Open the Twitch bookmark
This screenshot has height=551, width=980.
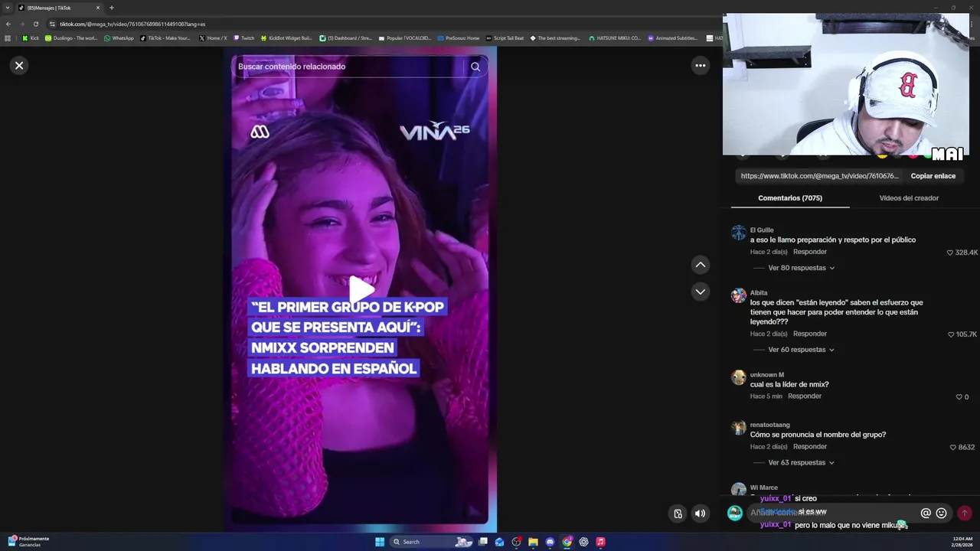243,37
